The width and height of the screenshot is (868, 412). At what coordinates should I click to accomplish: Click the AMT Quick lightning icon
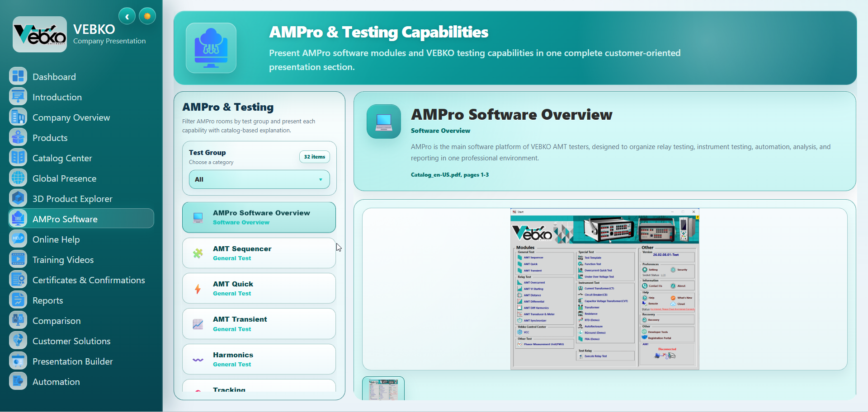(198, 289)
